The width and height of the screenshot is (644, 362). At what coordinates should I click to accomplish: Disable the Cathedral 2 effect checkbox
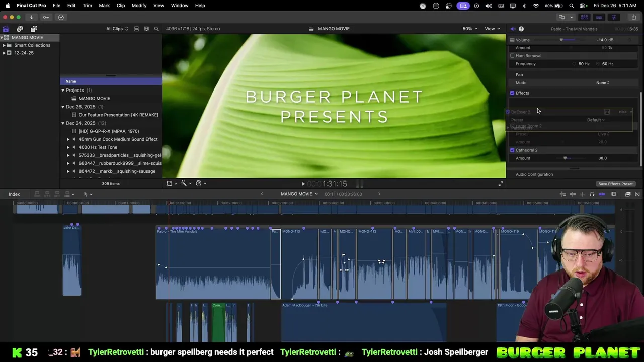512,150
